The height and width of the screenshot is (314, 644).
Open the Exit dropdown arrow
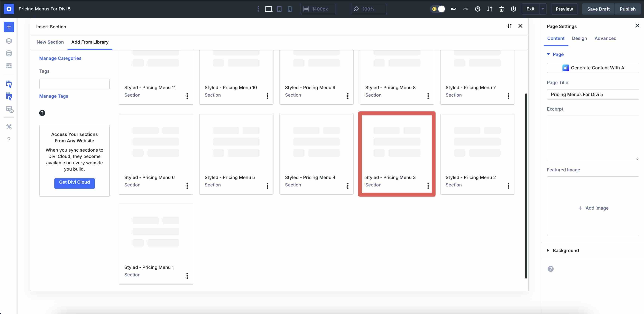(x=542, y=9)
